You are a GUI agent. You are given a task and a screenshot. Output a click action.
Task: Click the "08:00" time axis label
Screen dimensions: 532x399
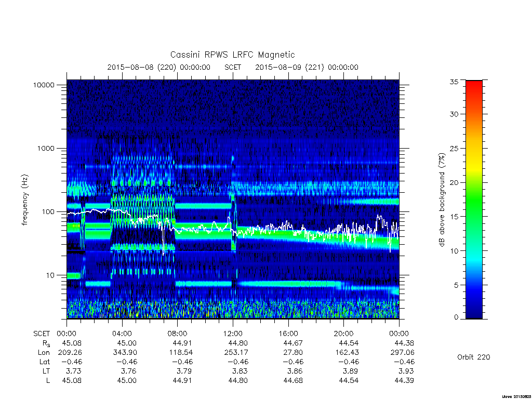pos(178,334)
